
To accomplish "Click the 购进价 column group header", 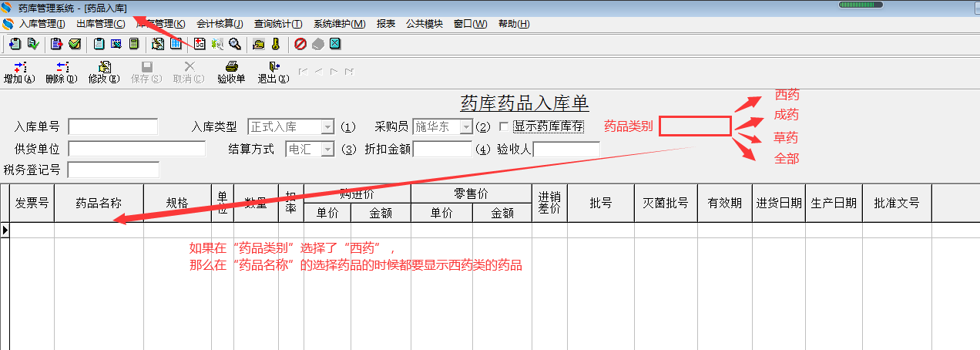I will tap(357, 194).
